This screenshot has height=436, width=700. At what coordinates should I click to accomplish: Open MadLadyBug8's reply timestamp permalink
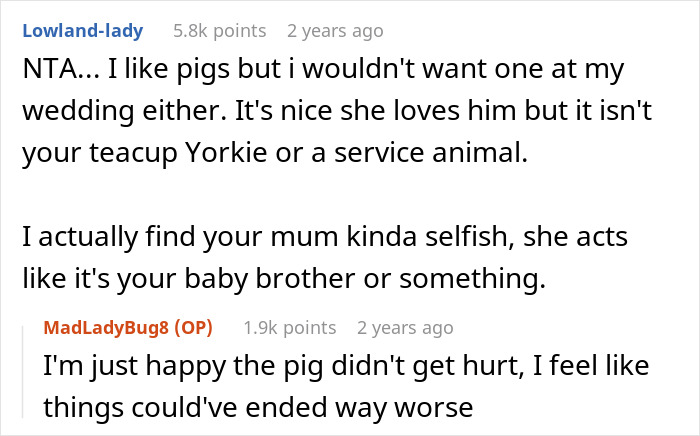[405, 327]
